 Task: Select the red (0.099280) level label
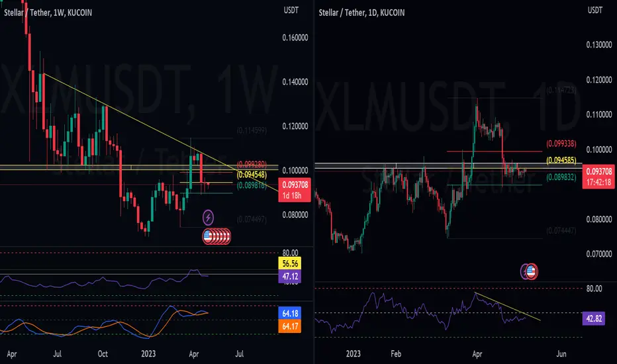pyautogui.click(x=252, y=165)
